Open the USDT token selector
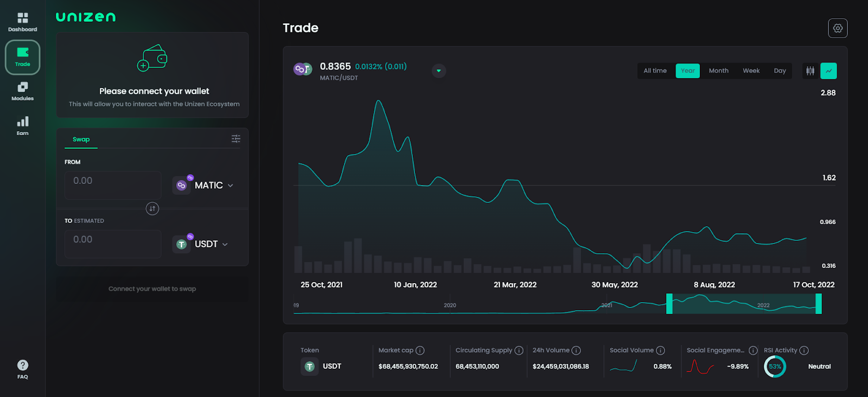Image resolution: width=868 pixels, height=397 pixels. pyautogui.click(x=201, y=244)
